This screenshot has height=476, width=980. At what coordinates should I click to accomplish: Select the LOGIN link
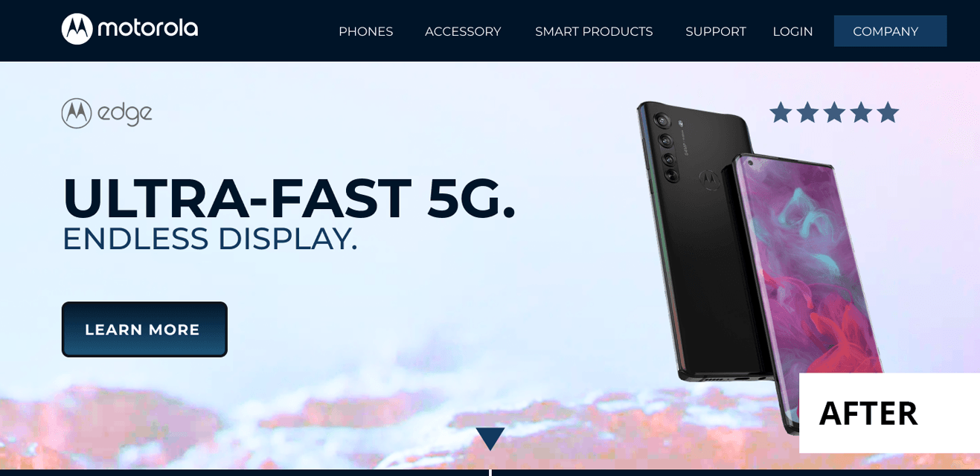pyautogui.click(x=792, y=31)
